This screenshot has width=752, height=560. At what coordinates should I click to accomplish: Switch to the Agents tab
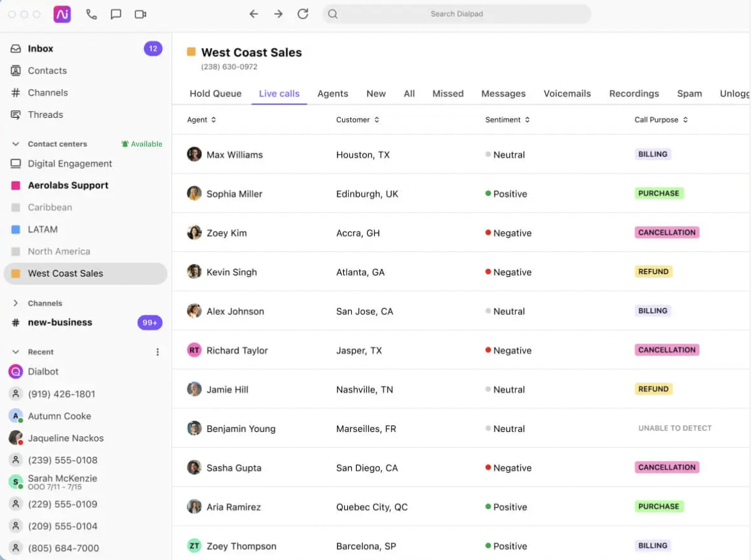(x=333, y=94)
